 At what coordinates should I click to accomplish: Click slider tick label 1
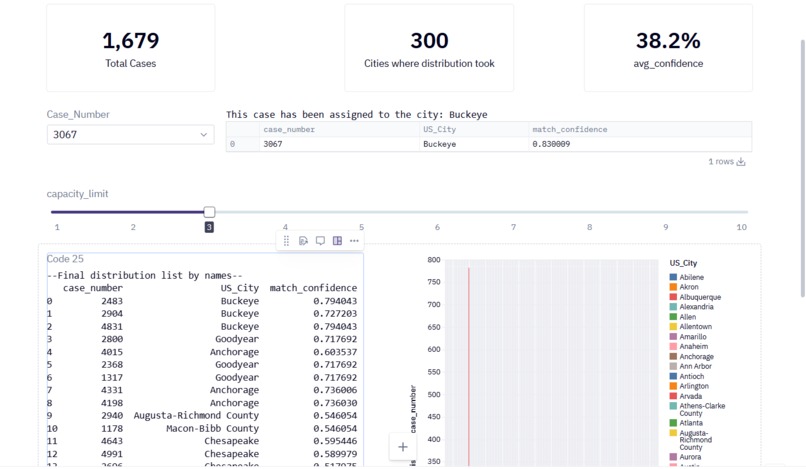pos(57,227)
